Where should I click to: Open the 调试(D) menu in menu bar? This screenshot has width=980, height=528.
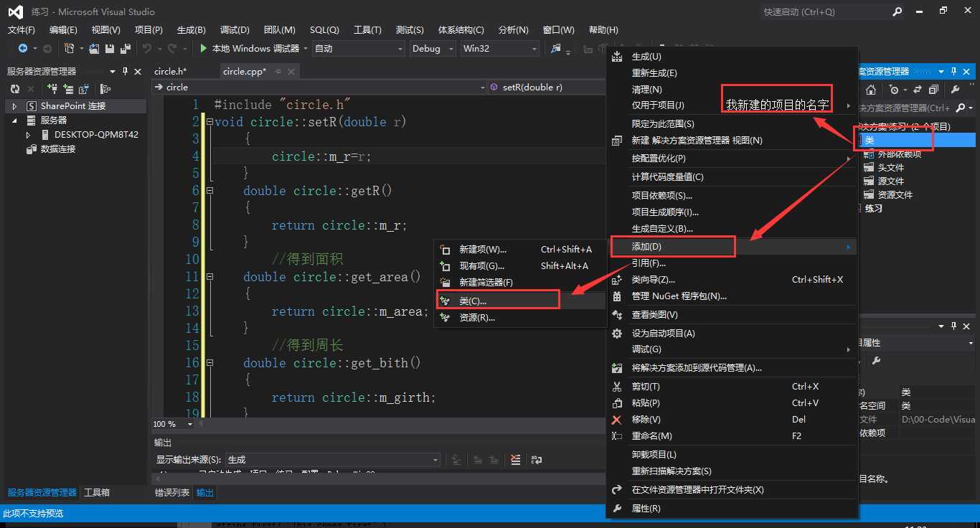235,30
